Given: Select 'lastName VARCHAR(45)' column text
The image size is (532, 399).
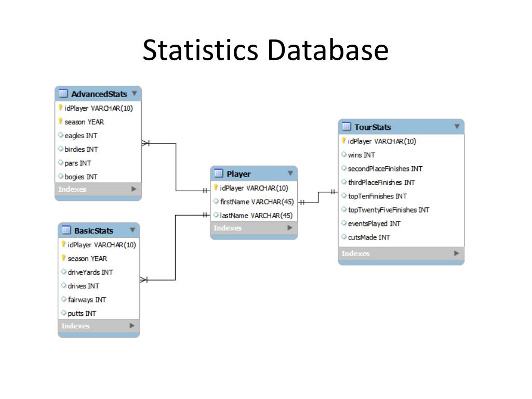Looking at the screenshot, I should 256,216.
